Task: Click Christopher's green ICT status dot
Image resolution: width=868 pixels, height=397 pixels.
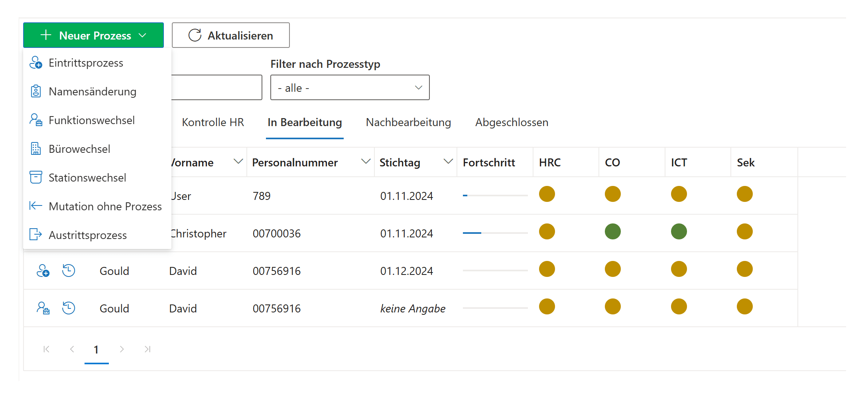Action: pyautogui.click(x=679, y=231)
